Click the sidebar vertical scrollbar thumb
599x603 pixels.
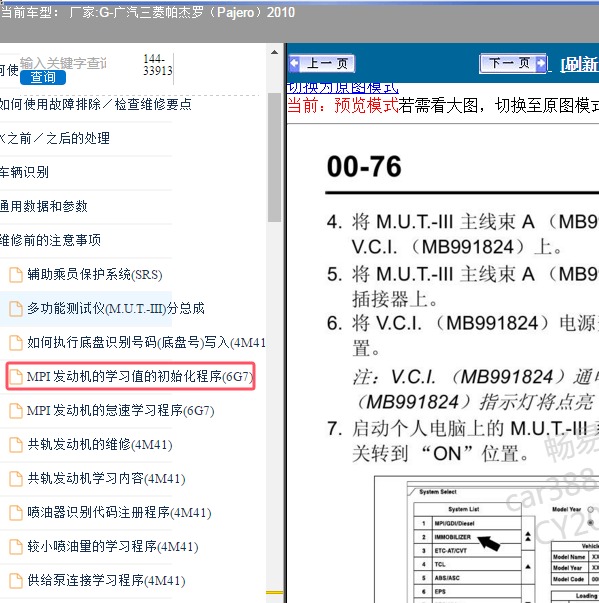[x=275, y=157]
